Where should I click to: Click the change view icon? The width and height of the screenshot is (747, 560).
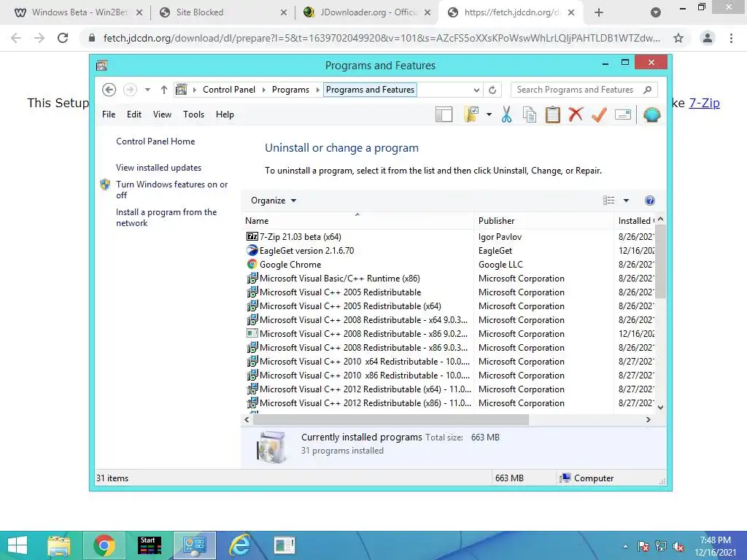coord(608,201)
